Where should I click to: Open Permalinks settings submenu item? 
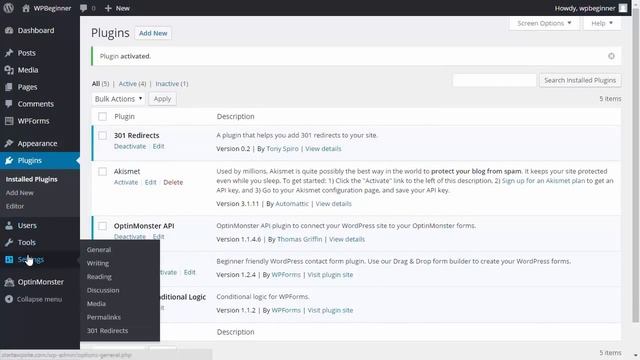click(x=104, y=317)
